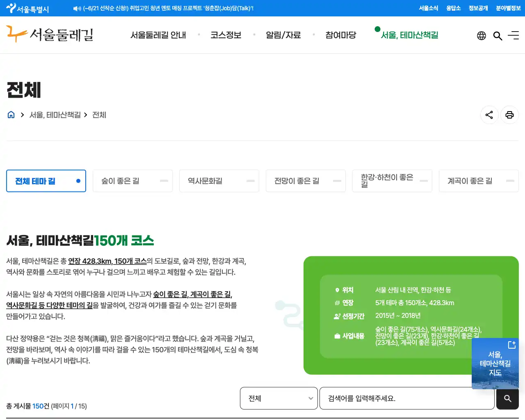Open the 참여마당 menu
The image size is (525, 420).
tap(340, 35)
